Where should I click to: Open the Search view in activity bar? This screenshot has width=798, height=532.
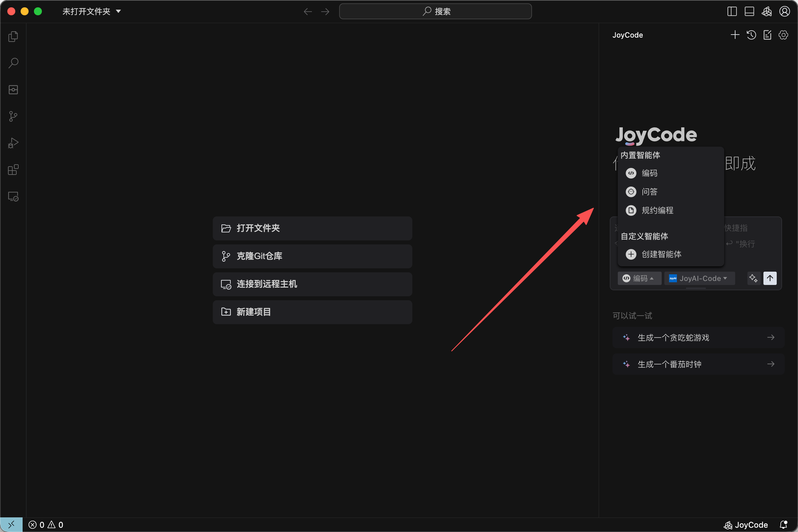tap(13, 63)
